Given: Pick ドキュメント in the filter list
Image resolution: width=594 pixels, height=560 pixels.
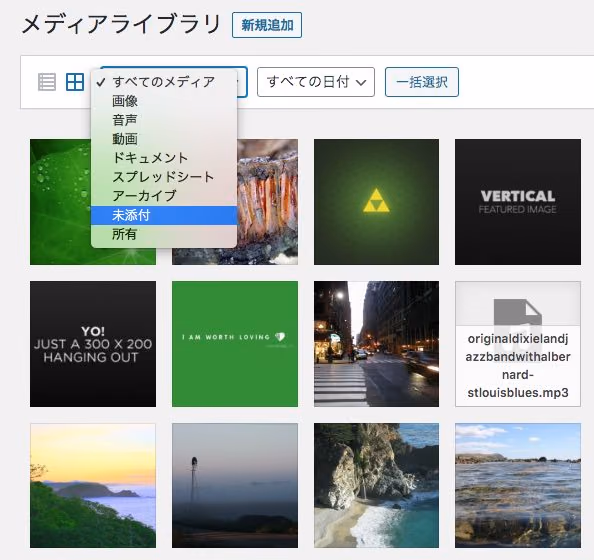Looking at the screenshot, I should click(x=164, y=158).
